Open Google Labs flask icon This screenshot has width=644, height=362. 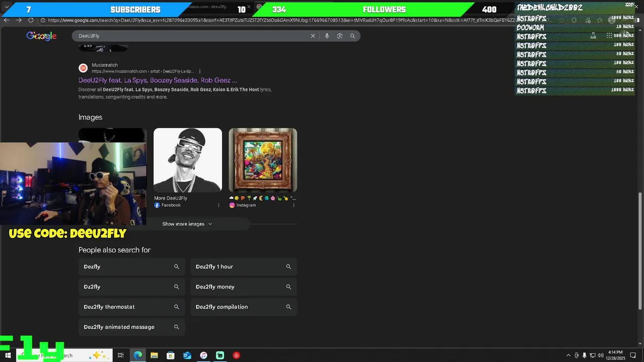[x=593, y=36]
